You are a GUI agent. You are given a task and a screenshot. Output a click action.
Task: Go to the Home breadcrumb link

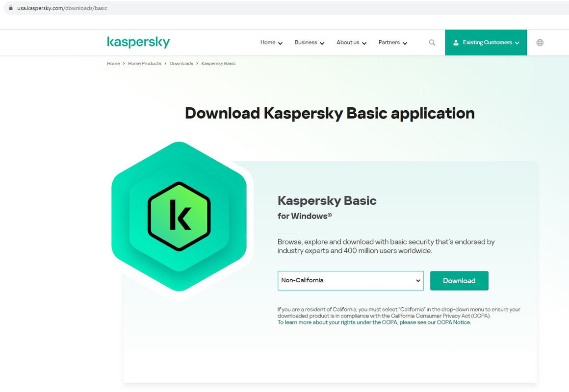click(x=113, y=64)
